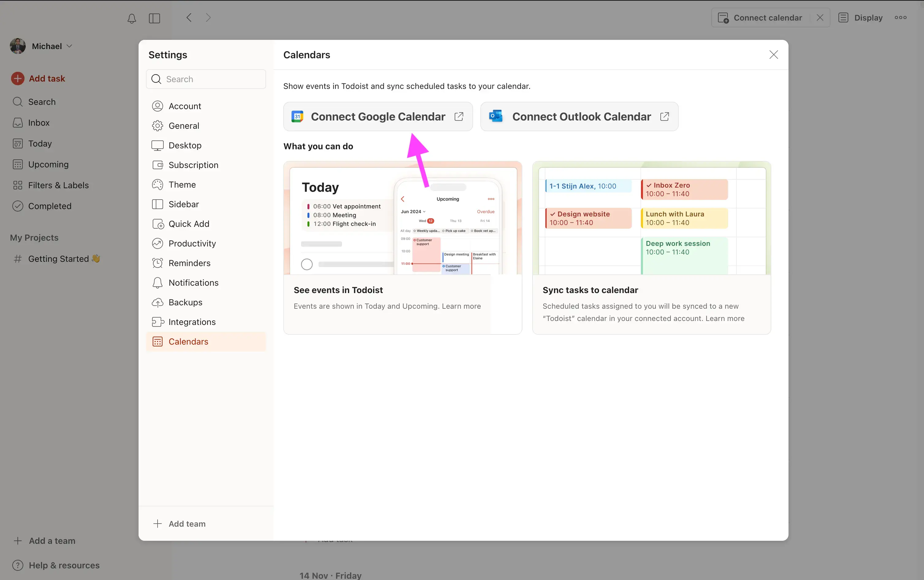
Task: Open the General settings section
Action: click(184, 125)
